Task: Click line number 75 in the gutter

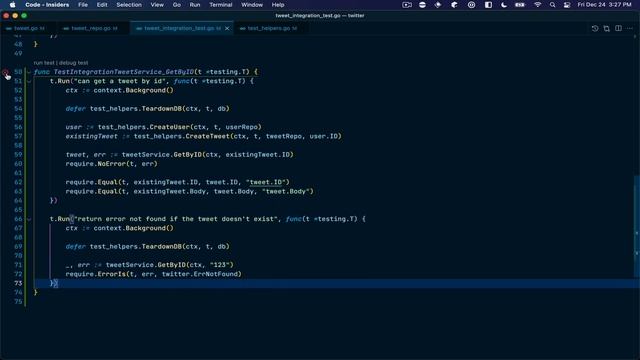Action: [x=18, y=302]
